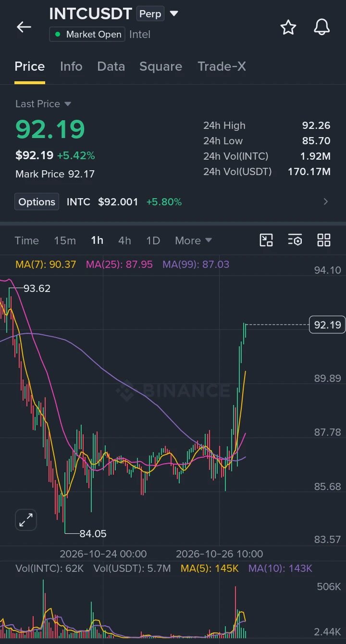Tap the +5.42% price change
The width and height of the screenshot is (346, 644).
76,155
